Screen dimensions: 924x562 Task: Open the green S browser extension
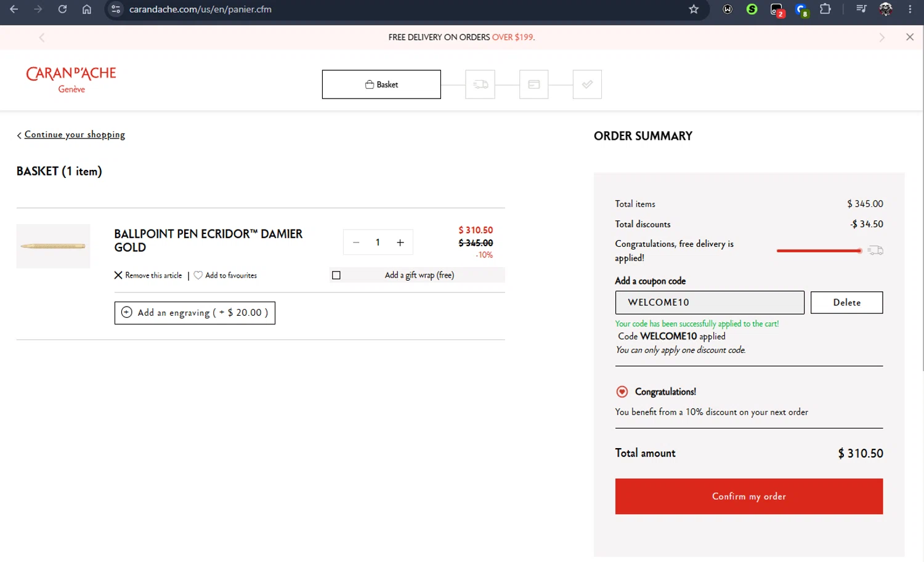point(752,9)
